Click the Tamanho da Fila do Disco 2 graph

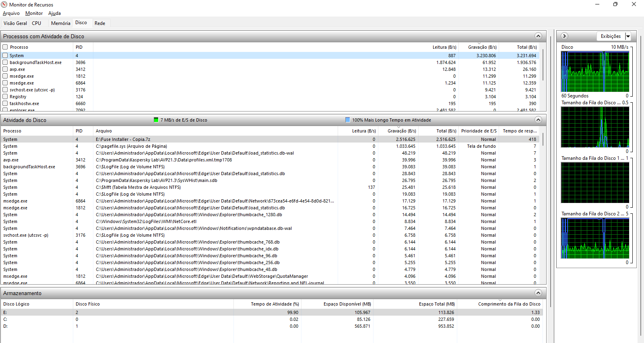click(595, 238)
